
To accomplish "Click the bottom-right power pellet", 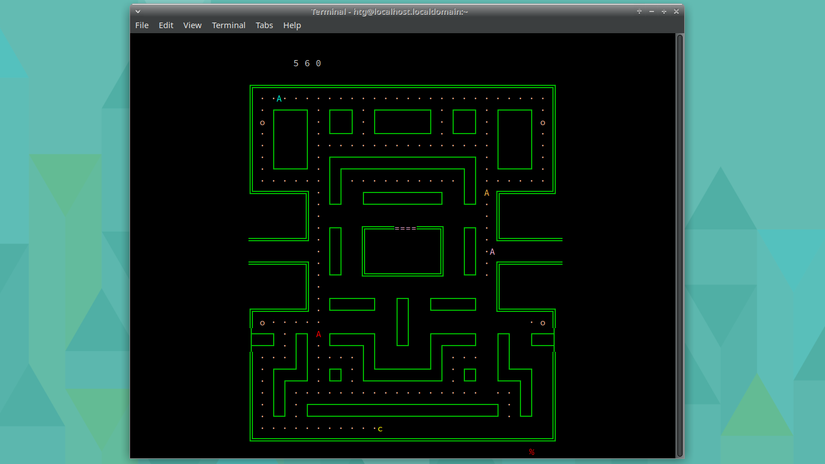I will pos(543,323).
